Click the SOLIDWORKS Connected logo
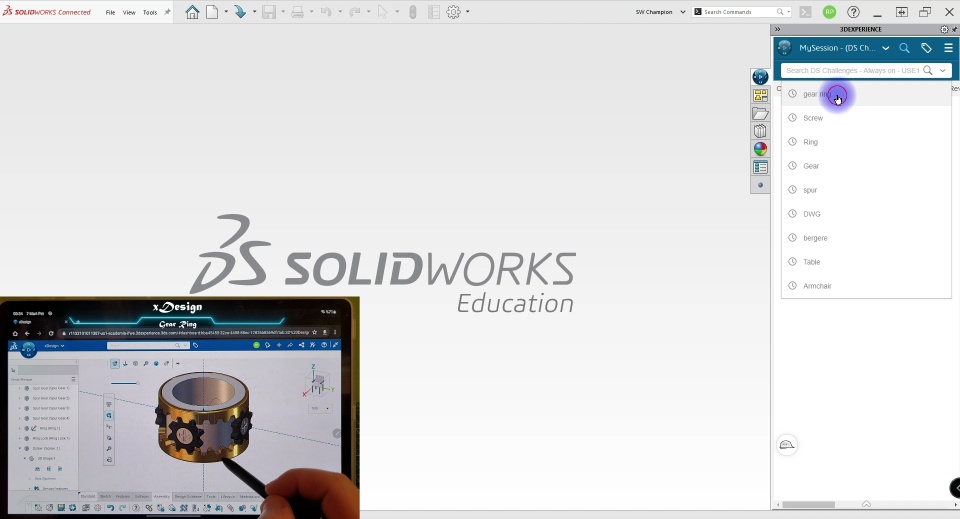The width and height of the screenshot is (960, 519). (47, 12)
